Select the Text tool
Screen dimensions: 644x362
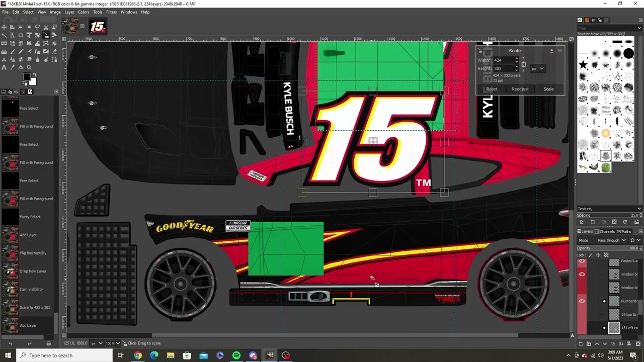coord(4,67)
